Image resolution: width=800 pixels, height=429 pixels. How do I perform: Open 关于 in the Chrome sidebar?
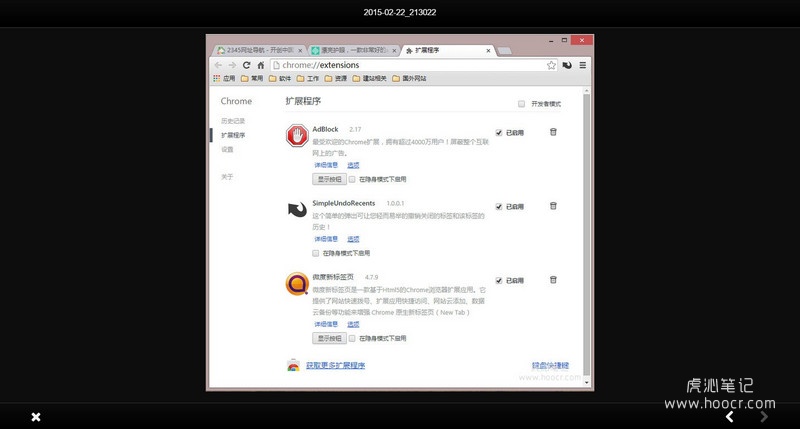pyautogui.click(x=227, y=177)
